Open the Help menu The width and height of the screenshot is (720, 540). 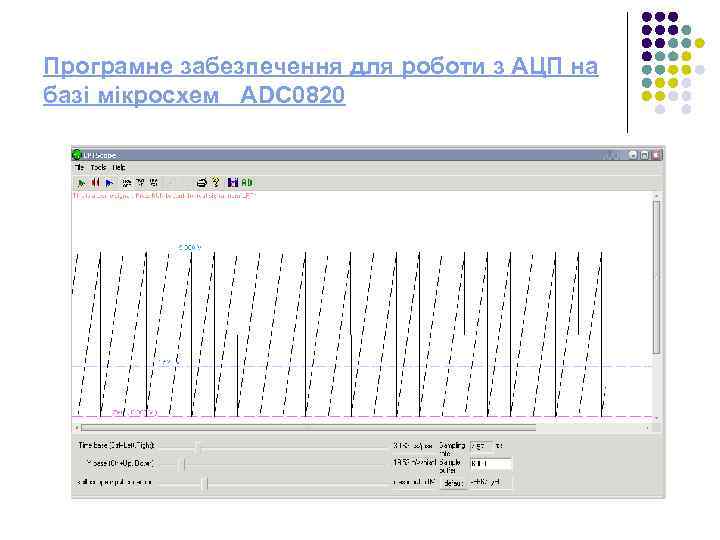(119, 168)
